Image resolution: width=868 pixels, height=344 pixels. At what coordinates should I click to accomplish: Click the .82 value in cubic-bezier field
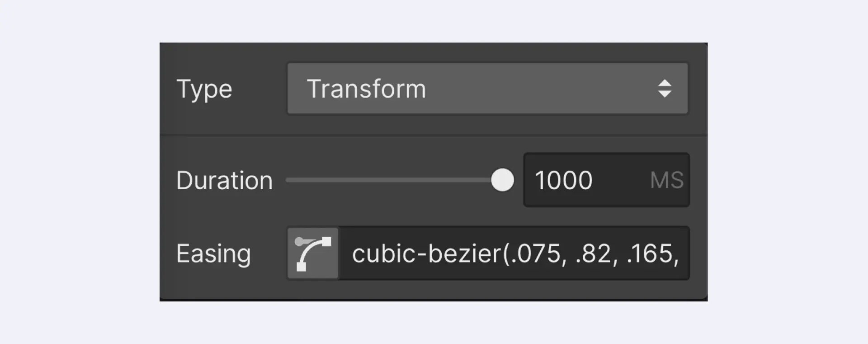[593, 253]
